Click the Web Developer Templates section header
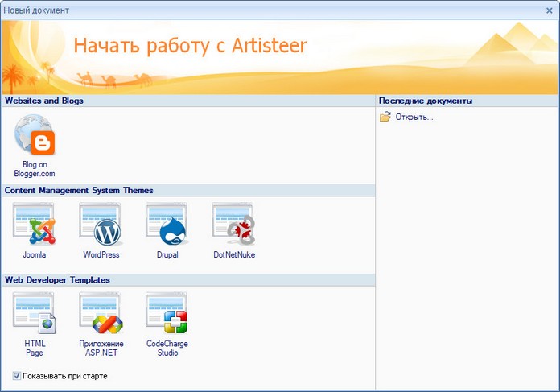 pyautogui.click(x=57, y=280)
